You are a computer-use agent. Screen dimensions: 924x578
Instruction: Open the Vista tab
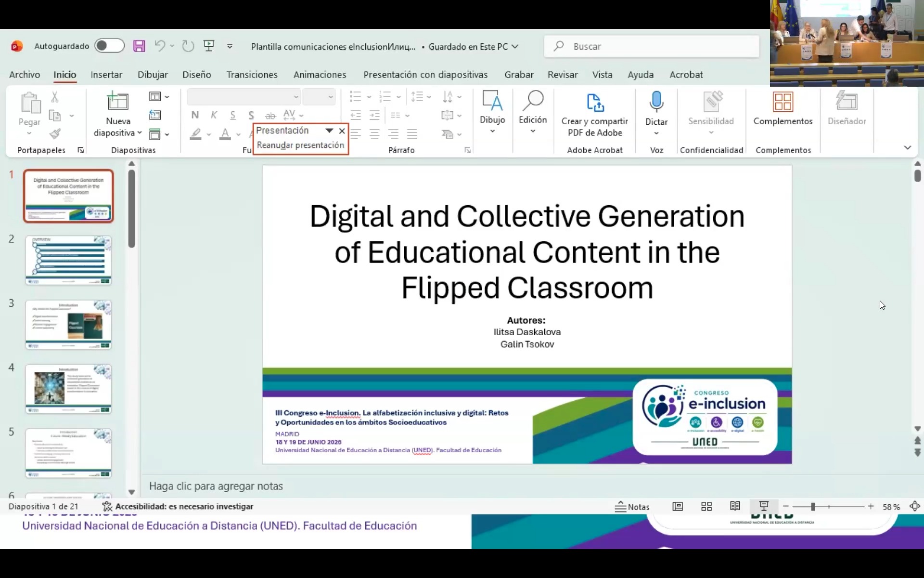pos(602,75)
